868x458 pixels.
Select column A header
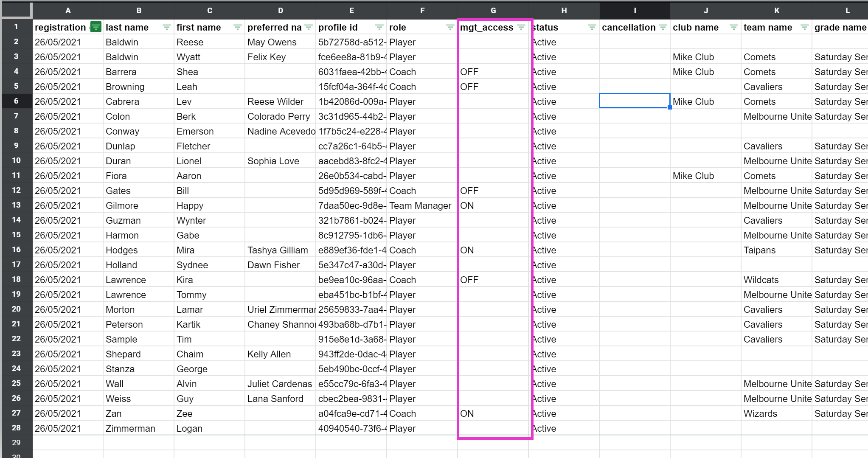pyautogui.click(x=68, y=11)
